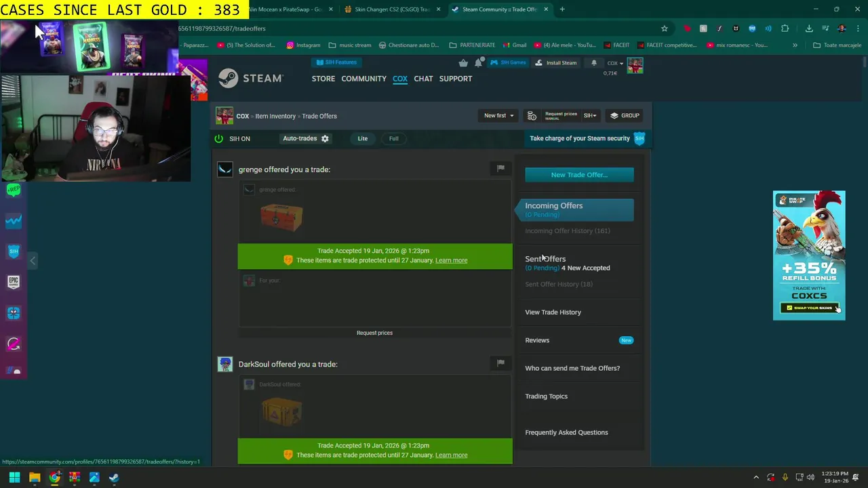Open the Trading Topics link

(546, 396)
